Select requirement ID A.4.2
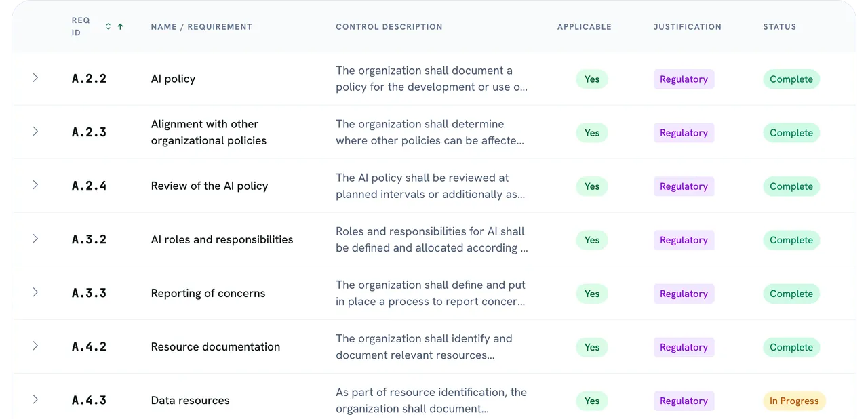This screenshot has width=868, height=419. pos(90,346)
